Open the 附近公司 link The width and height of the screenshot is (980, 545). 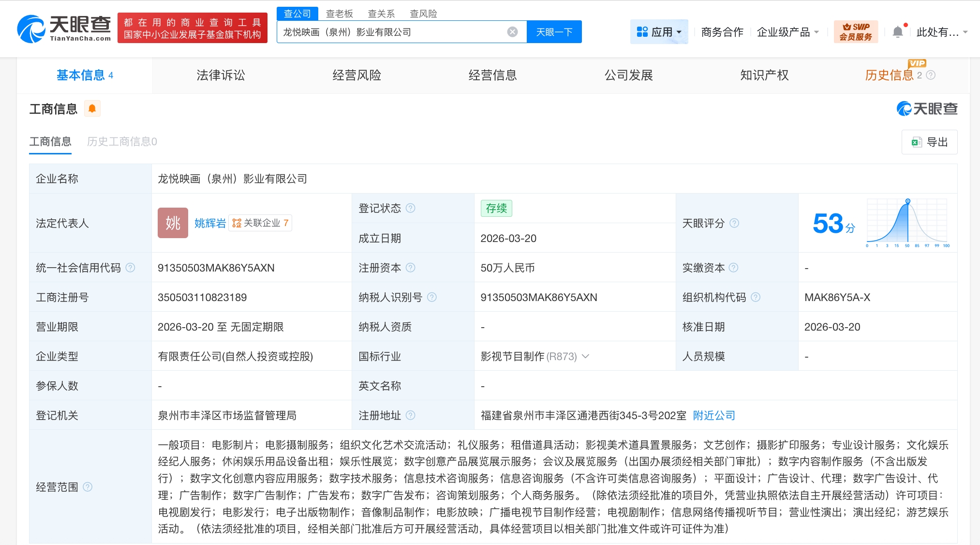click(x=713, y=415)
